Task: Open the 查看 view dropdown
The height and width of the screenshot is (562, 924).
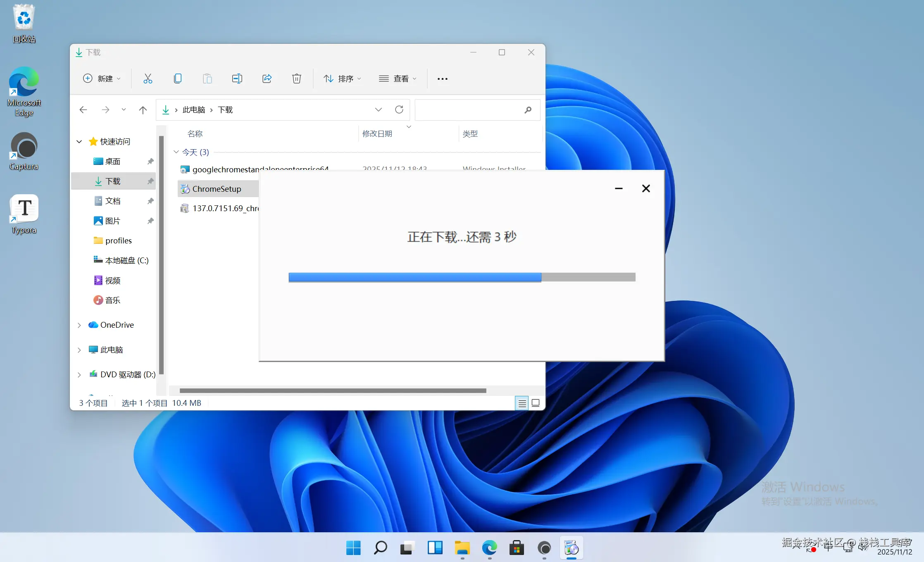Action: (398, 79)
